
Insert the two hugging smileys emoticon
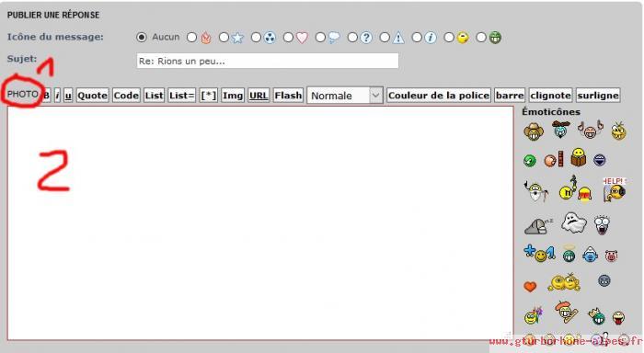[x=564, y=282]
